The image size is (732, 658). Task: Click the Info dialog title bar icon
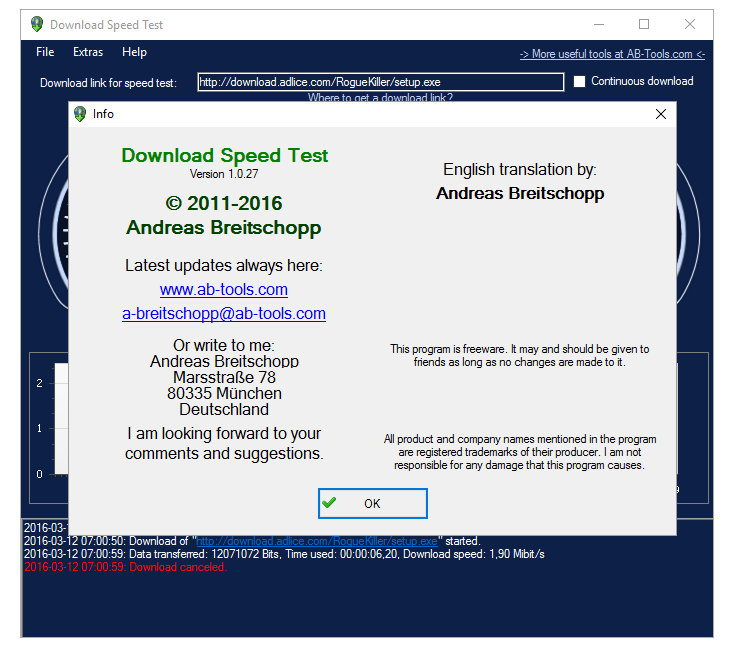point(80,114)
